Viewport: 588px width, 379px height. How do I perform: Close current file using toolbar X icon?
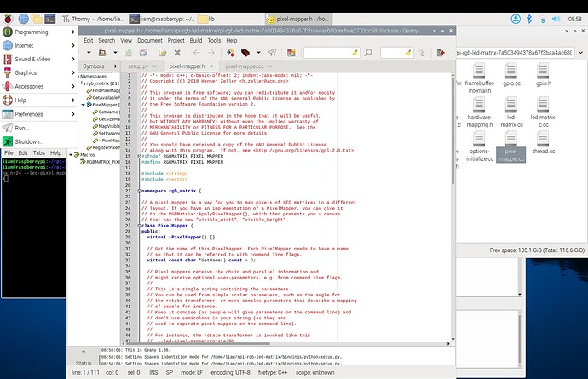177,53
